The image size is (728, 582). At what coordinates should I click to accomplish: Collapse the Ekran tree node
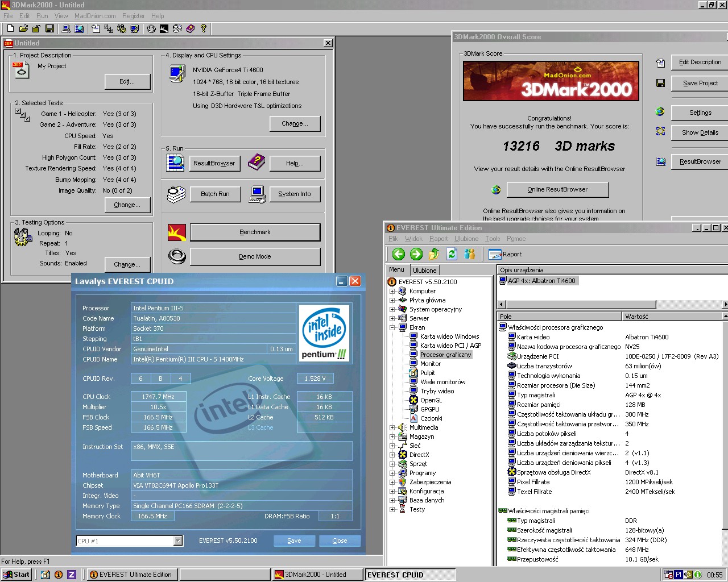click(392, 327)
